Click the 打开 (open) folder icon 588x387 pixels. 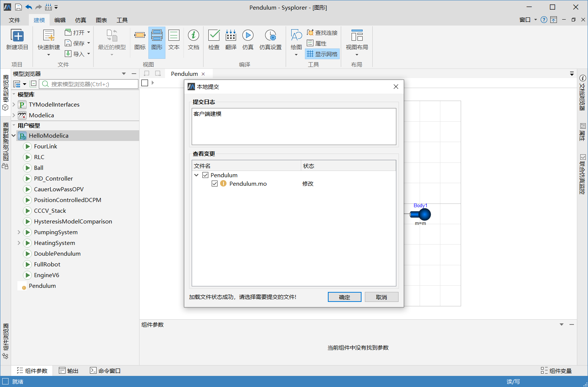tap(68, 33)
